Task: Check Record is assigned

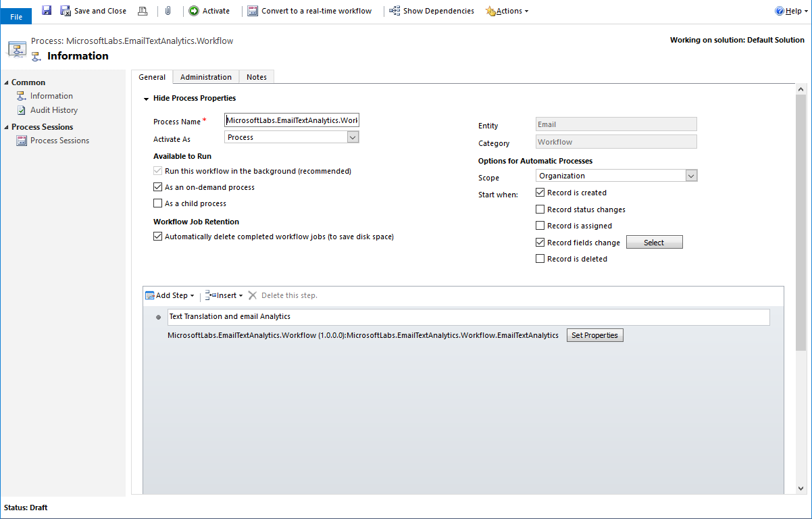Action: (540, 226)
